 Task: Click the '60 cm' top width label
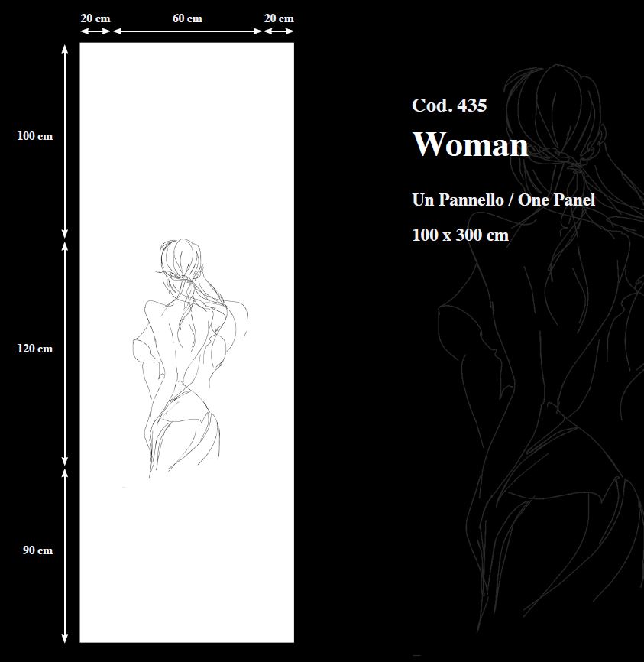(187, 18)
